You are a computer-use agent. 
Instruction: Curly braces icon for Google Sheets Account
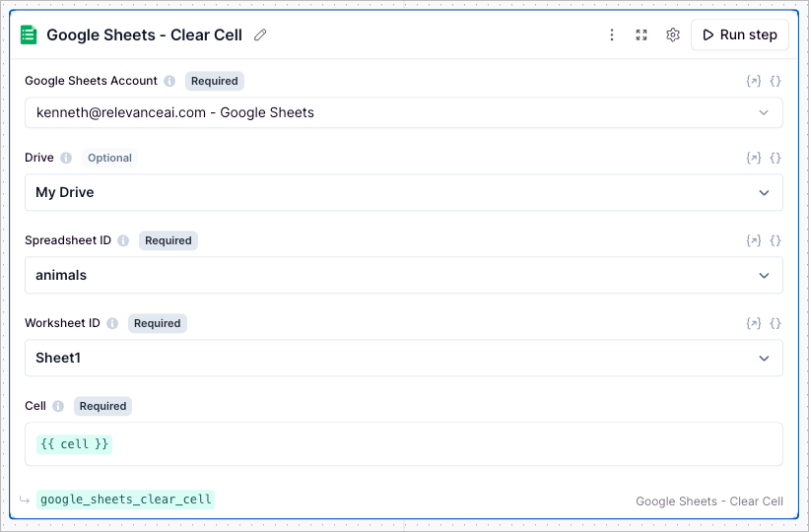(775, 81)
